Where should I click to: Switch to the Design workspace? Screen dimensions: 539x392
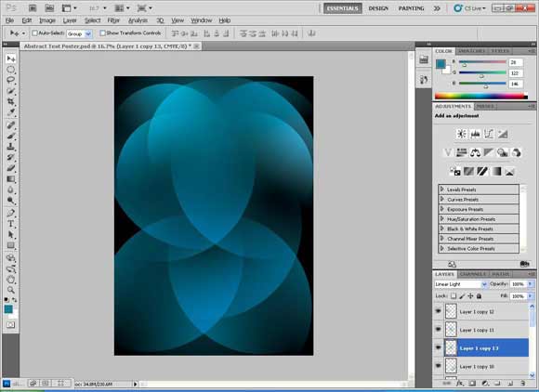(x=378, y=8)
